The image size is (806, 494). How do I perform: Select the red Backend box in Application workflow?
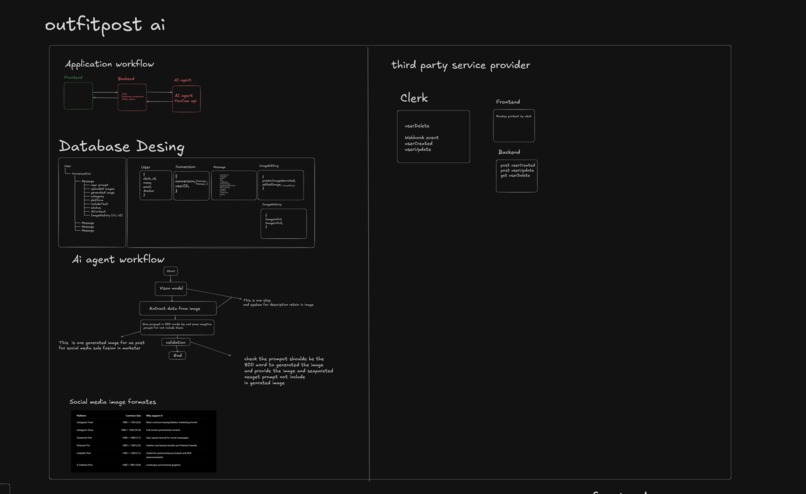(x=132, y=97)
